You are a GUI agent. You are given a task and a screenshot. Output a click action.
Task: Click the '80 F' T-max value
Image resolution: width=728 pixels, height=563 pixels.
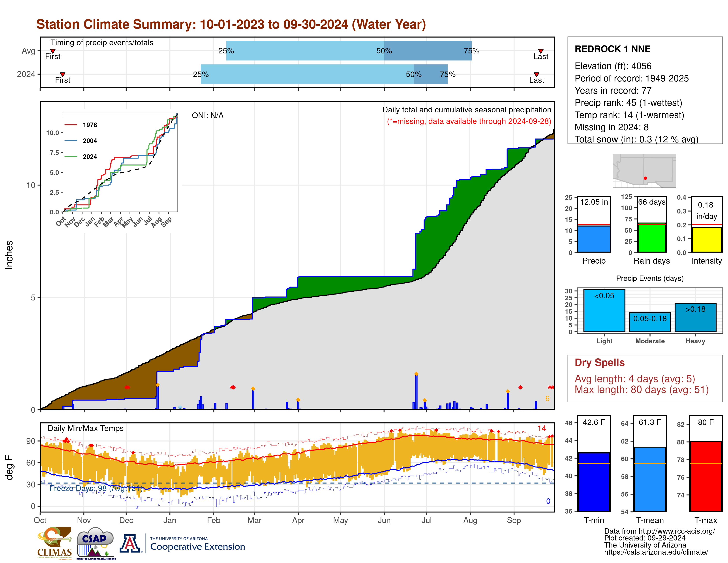point(706,422)
